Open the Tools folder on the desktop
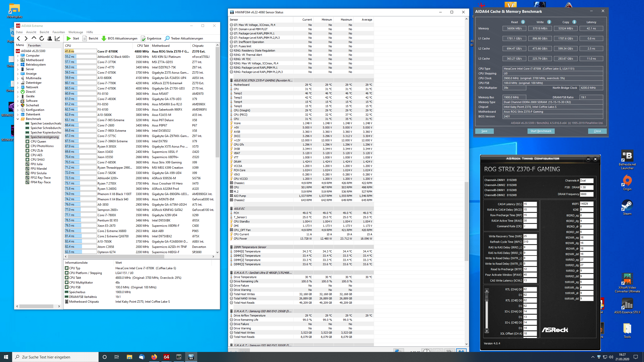644x362 pixels. pyautogui.click(x=627, y=330)
